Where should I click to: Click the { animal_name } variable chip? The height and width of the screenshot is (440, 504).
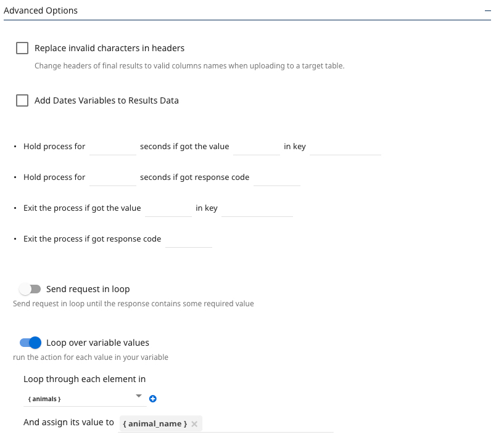[155, 424]
